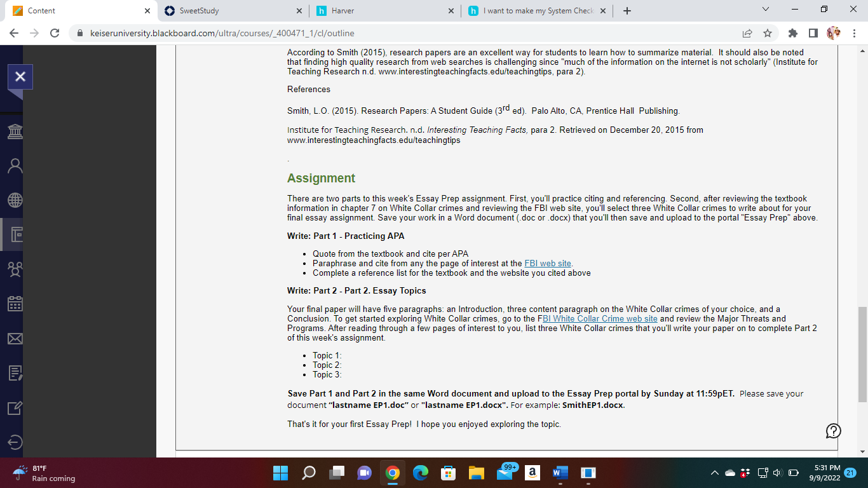Image resolution: width=868 pixels, height=488 pixels.
Task: Open the help question mark bubble
Action: point(833,431)
